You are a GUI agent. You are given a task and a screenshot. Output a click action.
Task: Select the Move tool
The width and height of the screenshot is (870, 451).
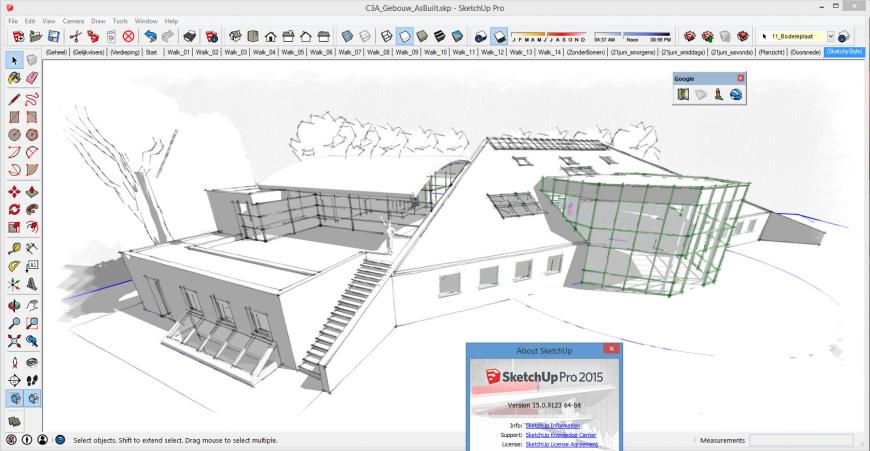point(14,192)
